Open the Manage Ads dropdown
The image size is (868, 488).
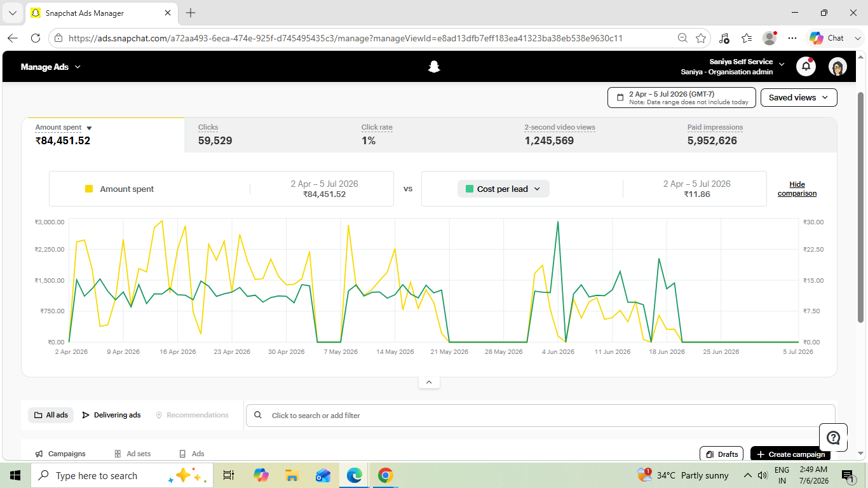click(x=51, y=67)
